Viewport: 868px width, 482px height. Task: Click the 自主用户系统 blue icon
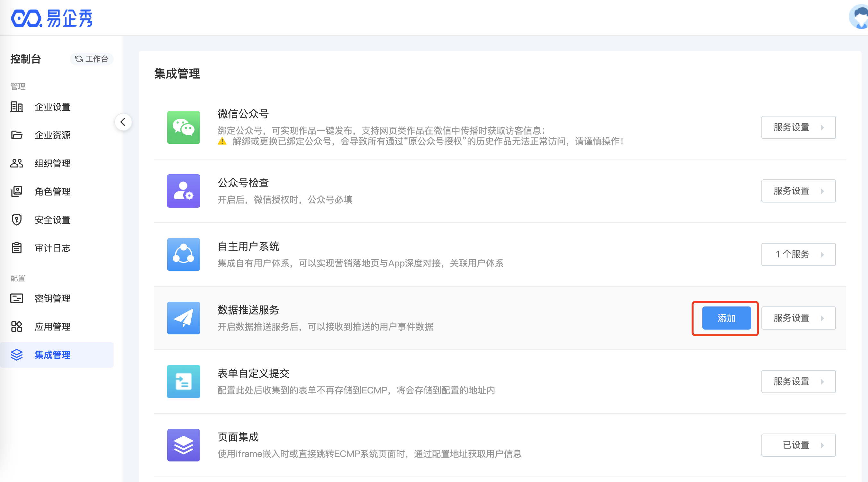point(183,254)
